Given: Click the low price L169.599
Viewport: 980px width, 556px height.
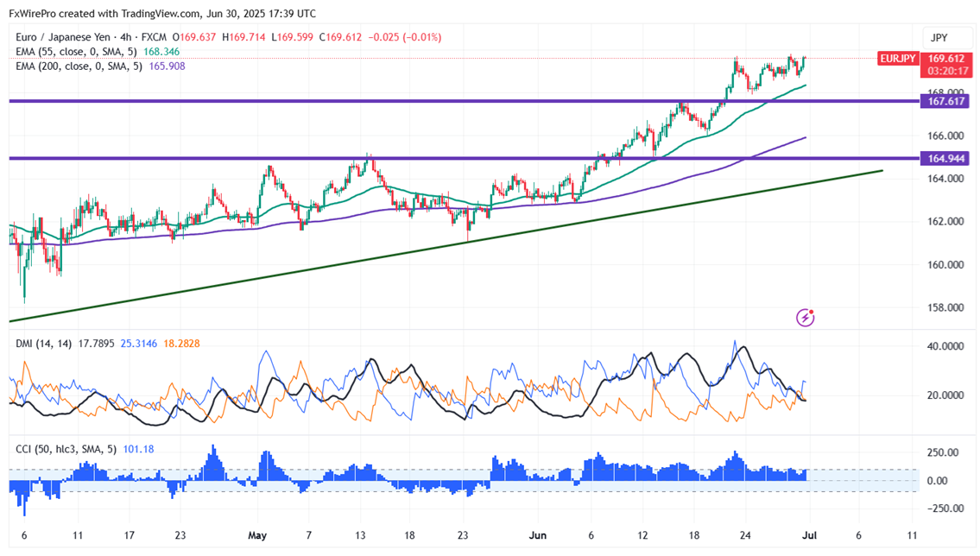Looking at the screenshot, I should coord(292,37).
